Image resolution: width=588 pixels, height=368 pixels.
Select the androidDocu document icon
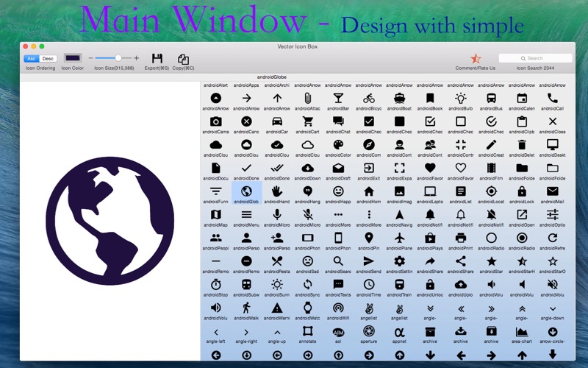point(215,169)
